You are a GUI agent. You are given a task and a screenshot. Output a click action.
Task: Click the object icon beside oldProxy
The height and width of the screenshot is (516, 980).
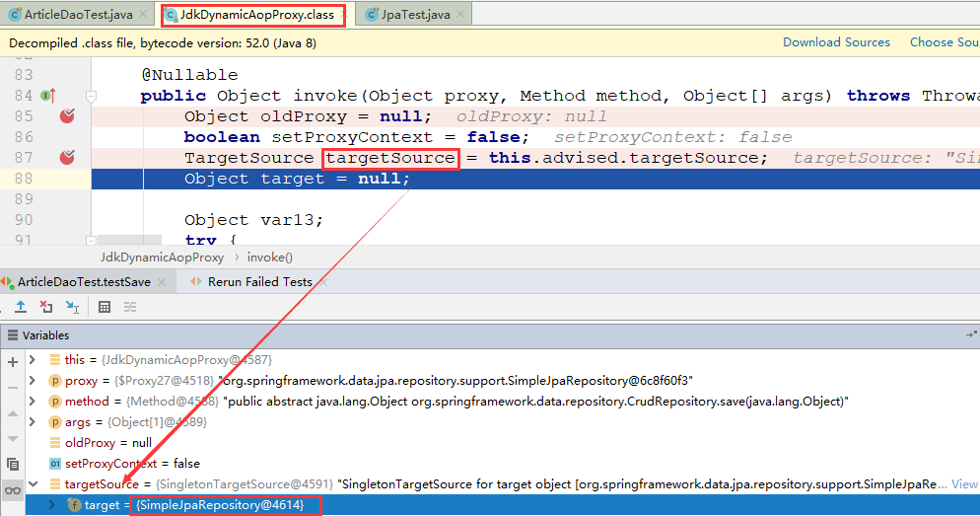[x=55, y=443]
